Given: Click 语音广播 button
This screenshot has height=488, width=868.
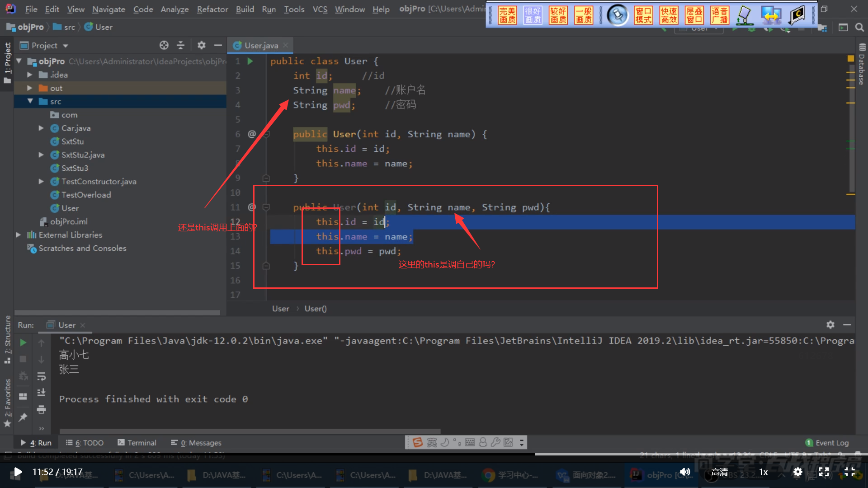Looking at the screenshot, I should point(719,15).
